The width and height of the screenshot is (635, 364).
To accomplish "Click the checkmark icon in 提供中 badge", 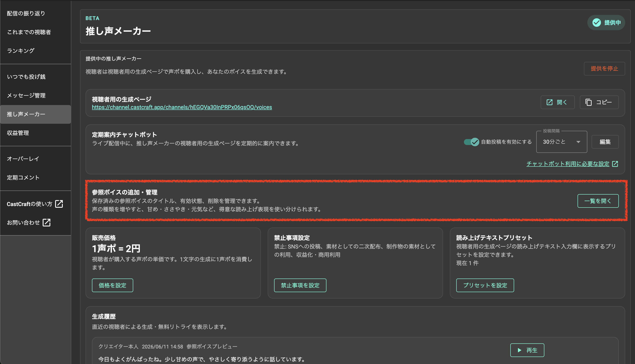I will coord(596,23).
